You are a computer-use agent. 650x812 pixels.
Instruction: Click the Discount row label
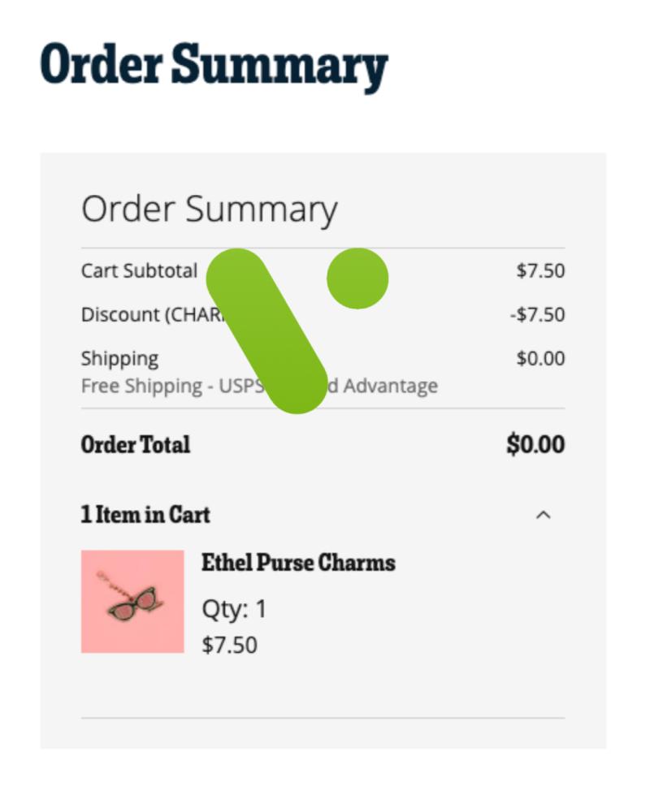pos(153,315)
